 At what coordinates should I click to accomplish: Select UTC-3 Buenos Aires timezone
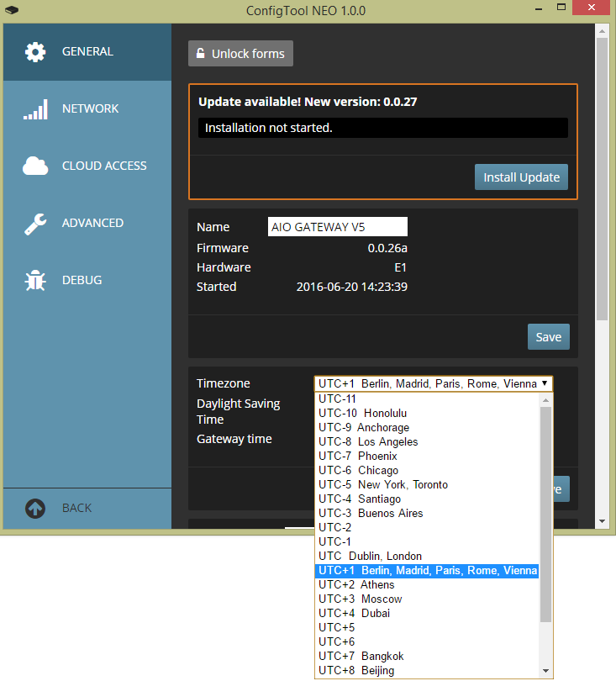point(427,514)
